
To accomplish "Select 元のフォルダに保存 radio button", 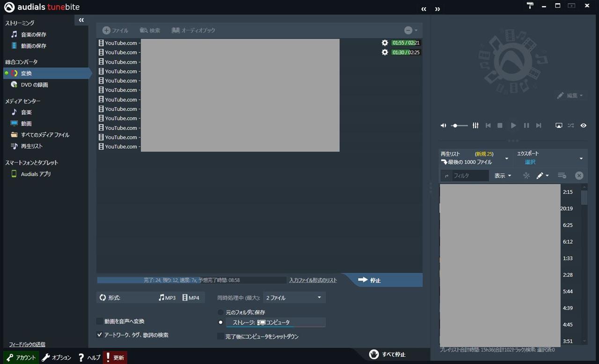I will [x=220, y=312].
